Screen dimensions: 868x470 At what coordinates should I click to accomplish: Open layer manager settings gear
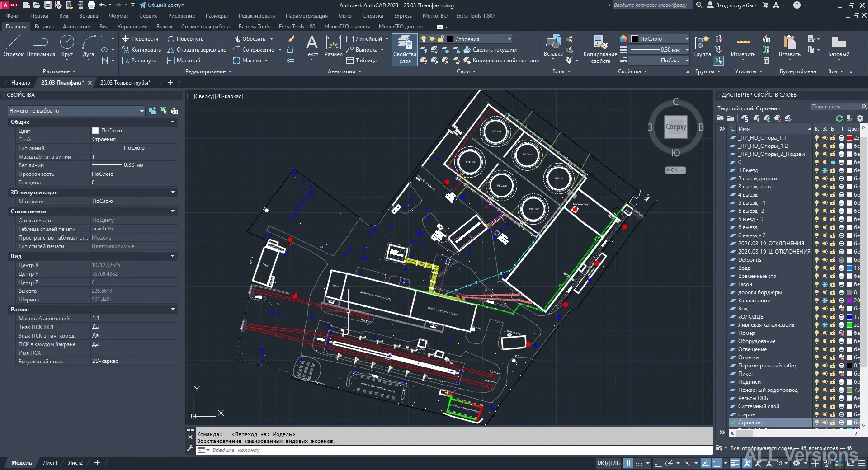[x=860, y=118]
